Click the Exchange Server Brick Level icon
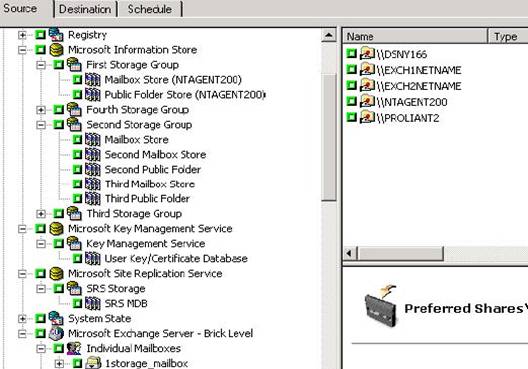The height and width of the screenshot is (369, 528). click(56, 333)
